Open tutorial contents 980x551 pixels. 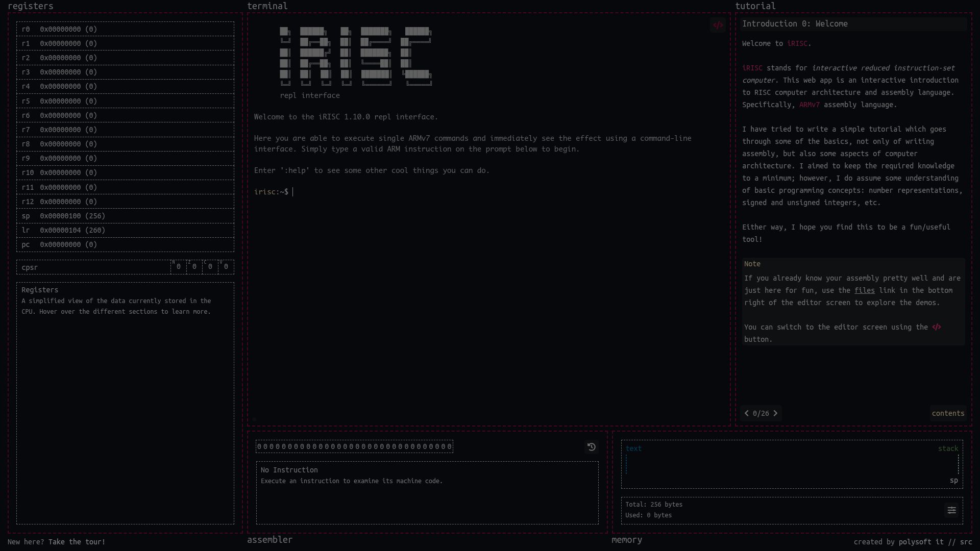click(x=948, y=413)
